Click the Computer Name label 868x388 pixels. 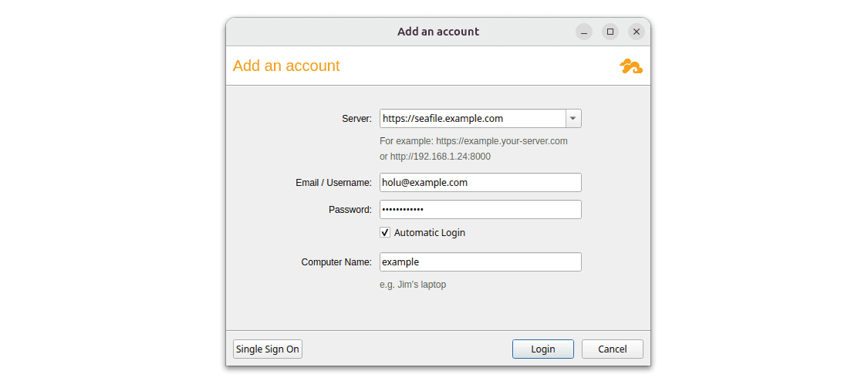pos(336,261)
